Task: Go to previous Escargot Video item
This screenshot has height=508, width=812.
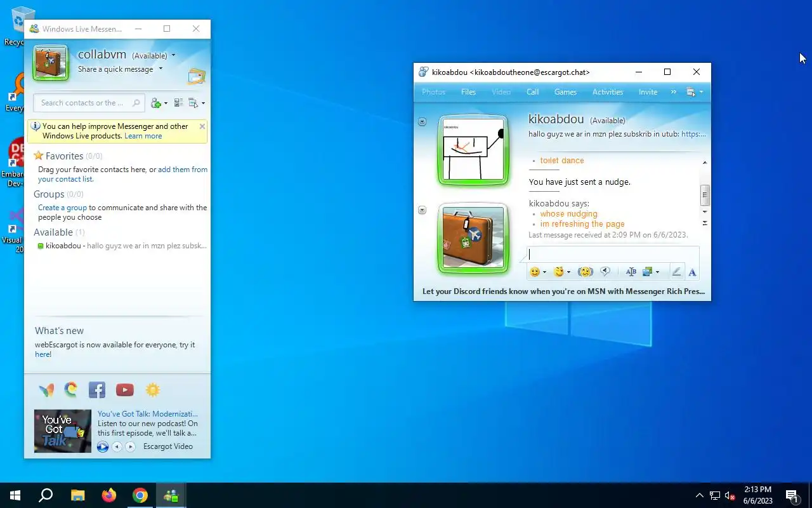Action: [117, 446]
